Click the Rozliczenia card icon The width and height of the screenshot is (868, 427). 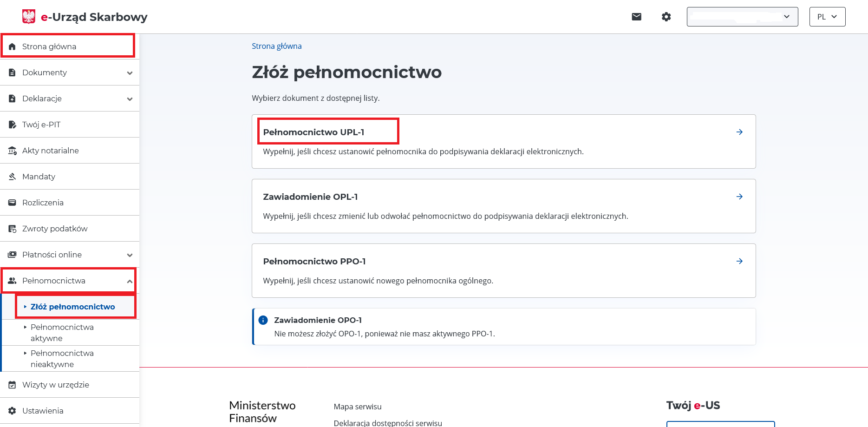pos(13,203)
